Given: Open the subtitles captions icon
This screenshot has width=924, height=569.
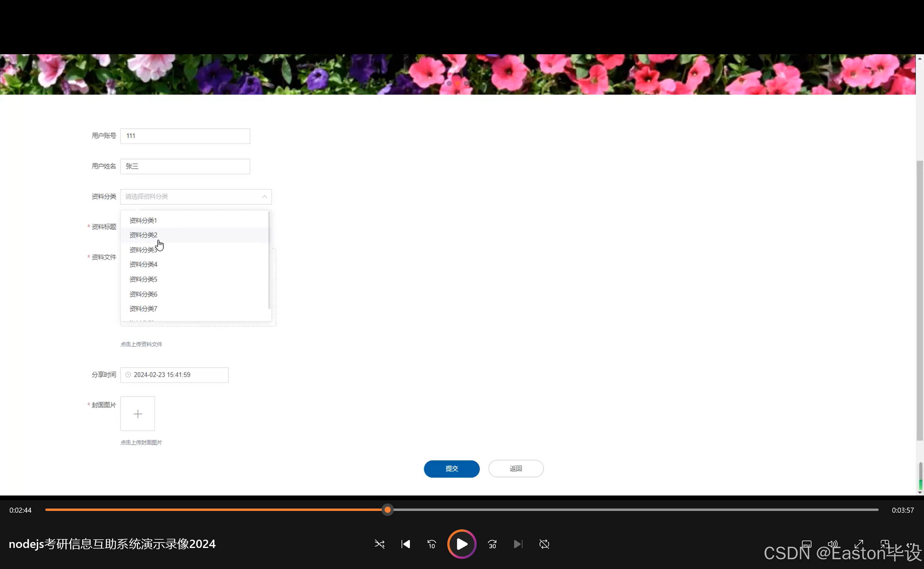Looking at the screenshot, I should click(x=806, y=544).
